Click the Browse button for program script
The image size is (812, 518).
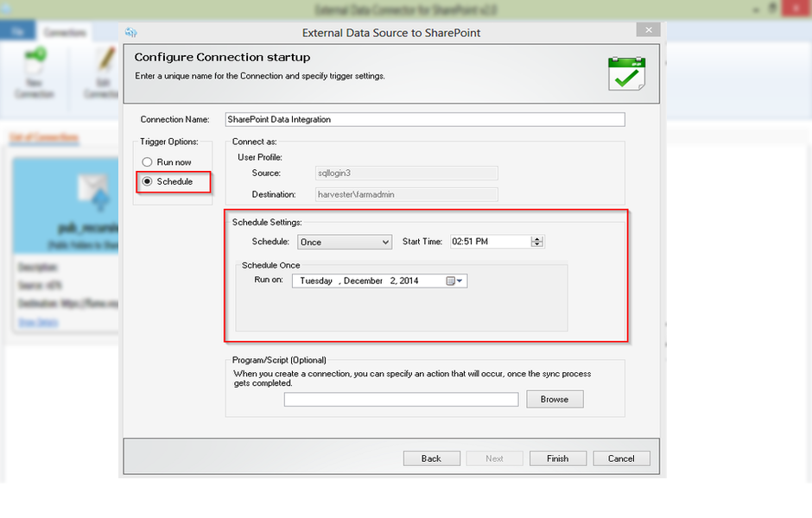pyautogui.click(x=555, y=399)
